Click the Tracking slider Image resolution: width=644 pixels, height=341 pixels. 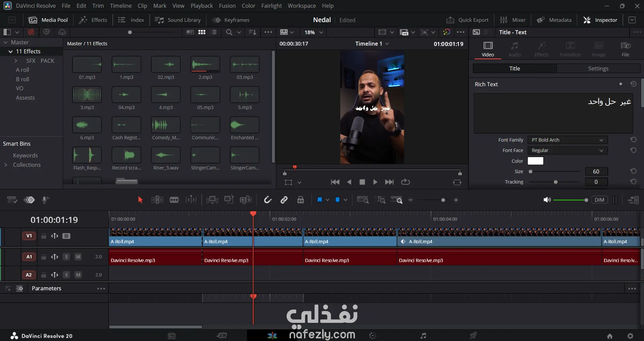554,182
